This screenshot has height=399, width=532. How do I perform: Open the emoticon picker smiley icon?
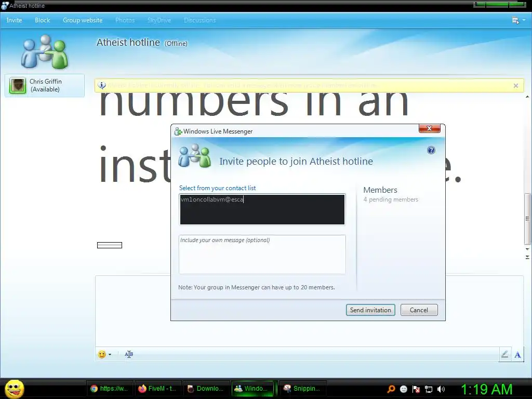102,354
